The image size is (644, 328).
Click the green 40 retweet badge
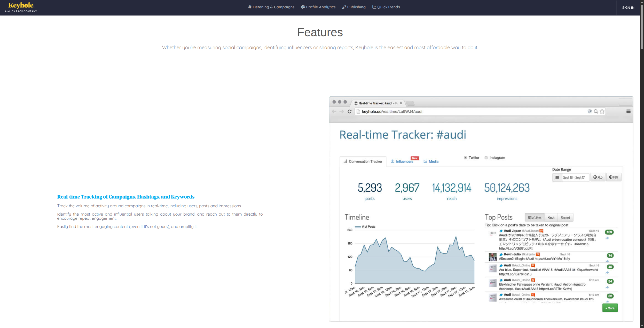click(x=610, y=267)
